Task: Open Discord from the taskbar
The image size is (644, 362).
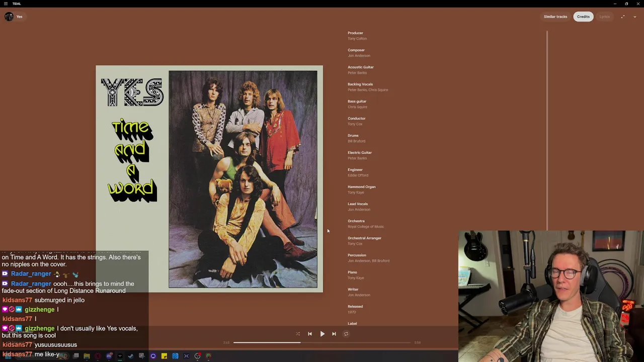Action: (x=109, y=356)
